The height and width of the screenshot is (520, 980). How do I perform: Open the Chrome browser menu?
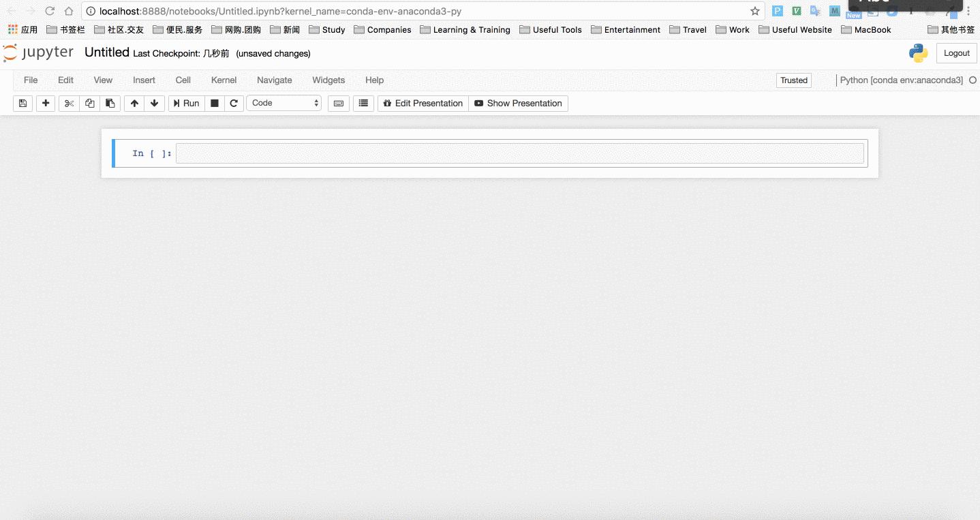pyautogui.click(x=968, y=11)
